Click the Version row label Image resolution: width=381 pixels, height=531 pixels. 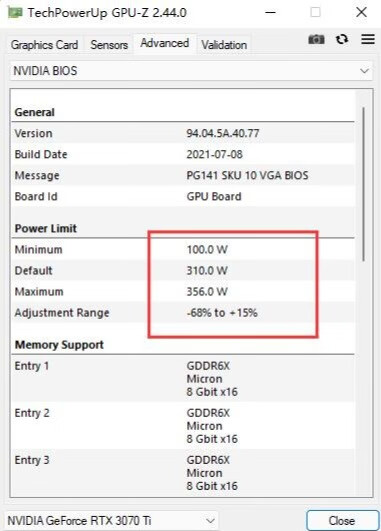tap(34, 133)
